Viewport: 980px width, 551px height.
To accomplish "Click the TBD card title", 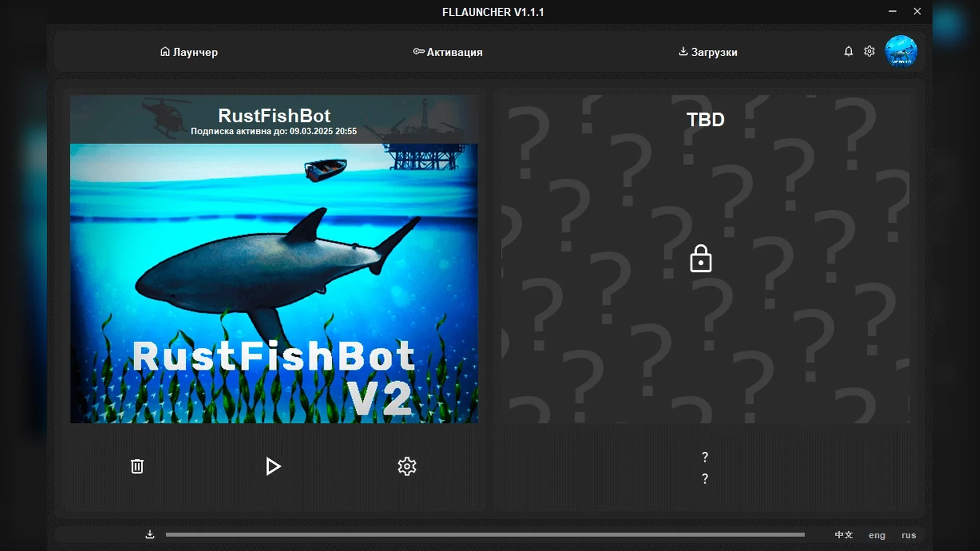I will coord(705,120).
